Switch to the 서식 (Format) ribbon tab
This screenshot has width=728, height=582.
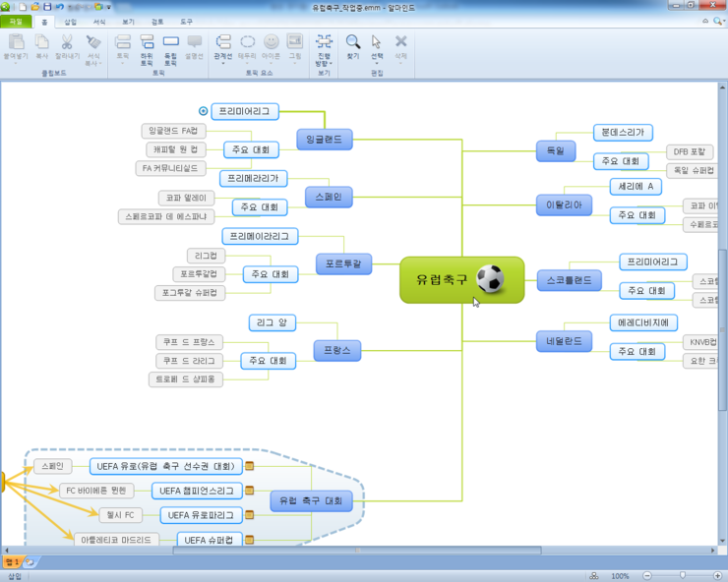[99, 21]
